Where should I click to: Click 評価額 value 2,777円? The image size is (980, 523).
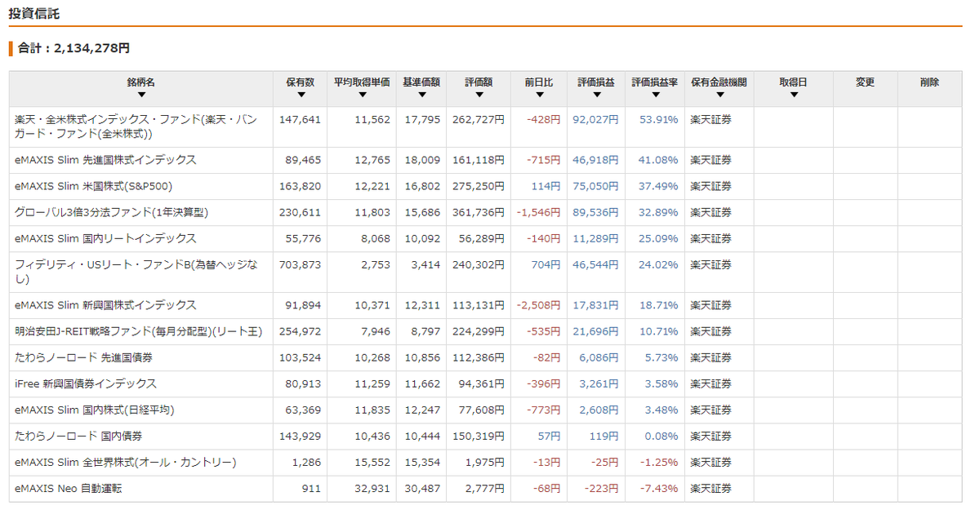(x=485, y=488)
